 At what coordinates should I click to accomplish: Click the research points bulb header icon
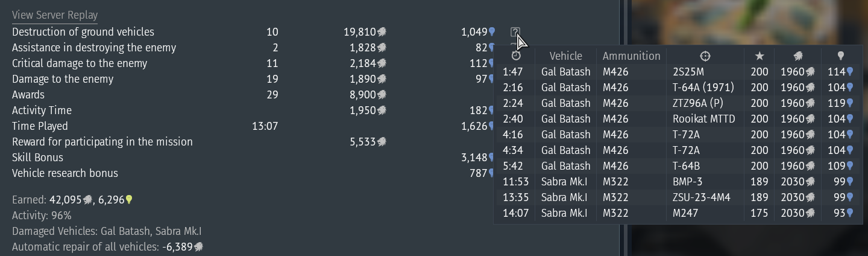(841, 56)
